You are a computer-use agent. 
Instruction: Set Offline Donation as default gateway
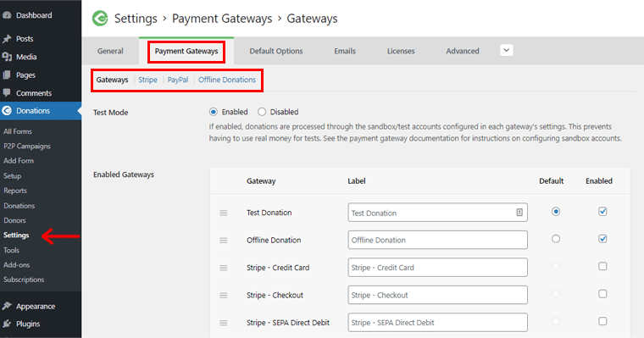tap(556, 239)
